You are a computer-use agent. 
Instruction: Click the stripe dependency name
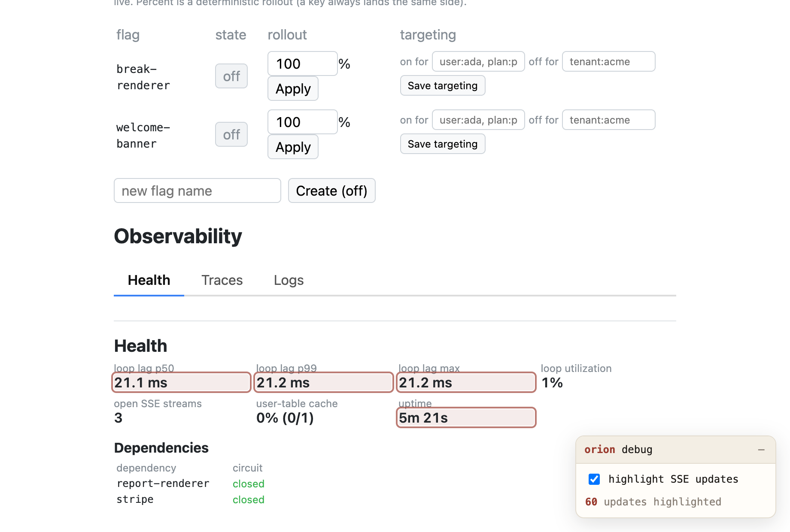tap(135, 499)
